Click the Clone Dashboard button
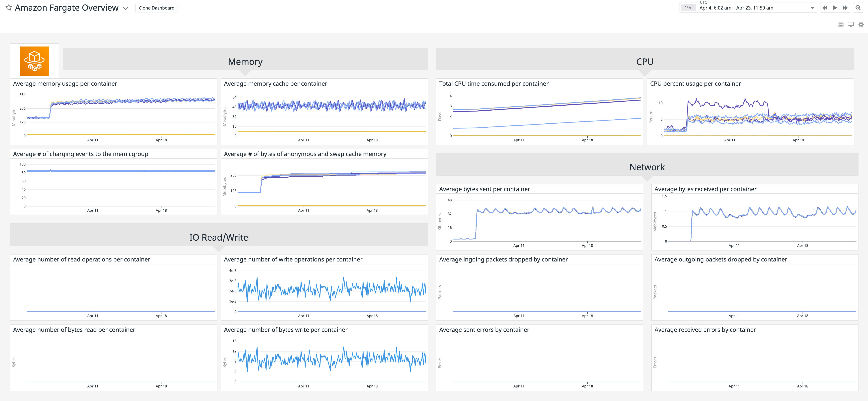Image resolution: width=868 pixels, height=401 pixels. [x=156, y=8]
